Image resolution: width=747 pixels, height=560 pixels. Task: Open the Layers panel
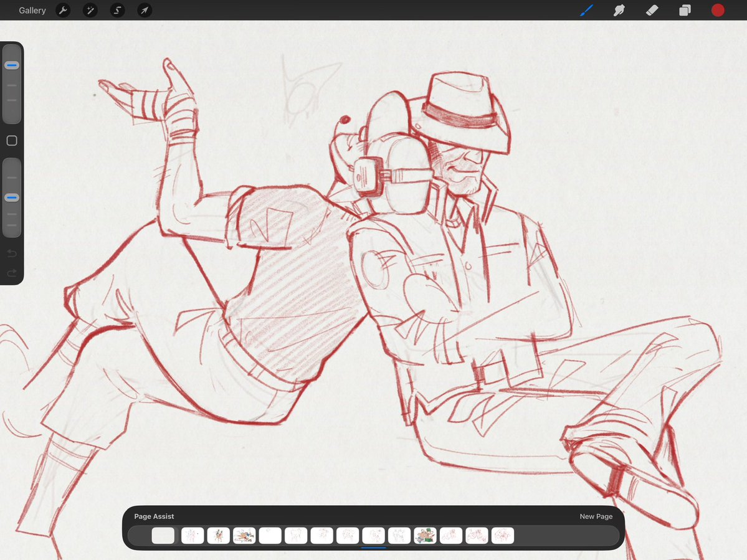[x=685, y=10]
